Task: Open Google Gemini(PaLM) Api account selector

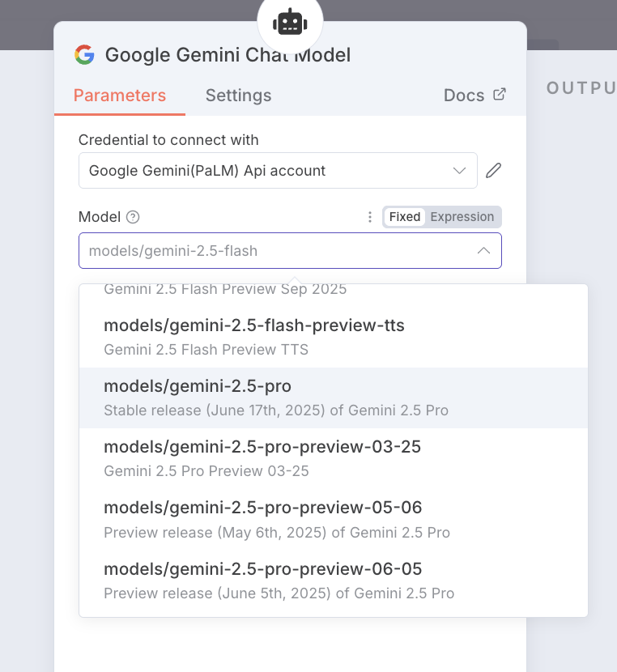Action: 267,171
